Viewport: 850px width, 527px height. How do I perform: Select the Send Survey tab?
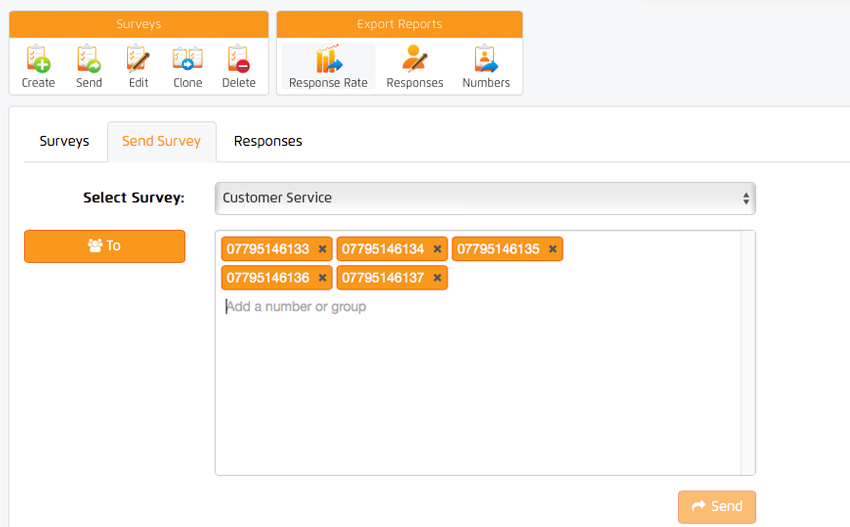pos(161,141)
